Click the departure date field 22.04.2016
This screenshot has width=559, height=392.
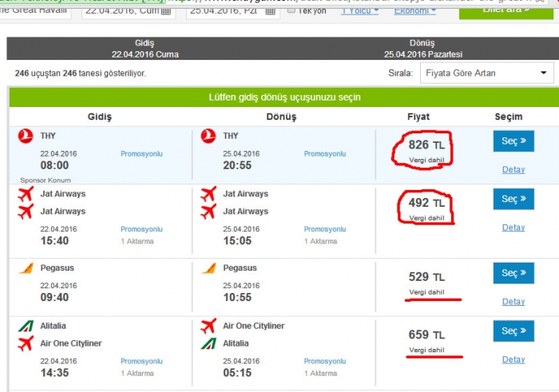point(120,11)
